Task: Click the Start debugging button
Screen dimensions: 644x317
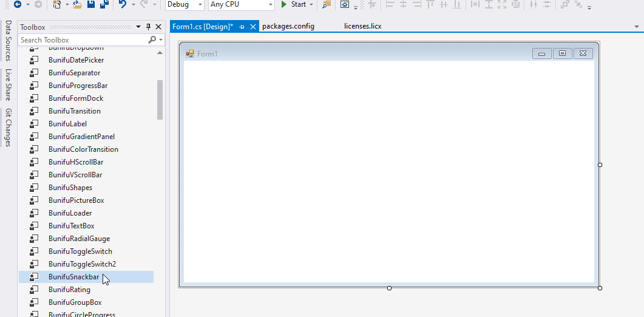Action: (x=294, y=4)
